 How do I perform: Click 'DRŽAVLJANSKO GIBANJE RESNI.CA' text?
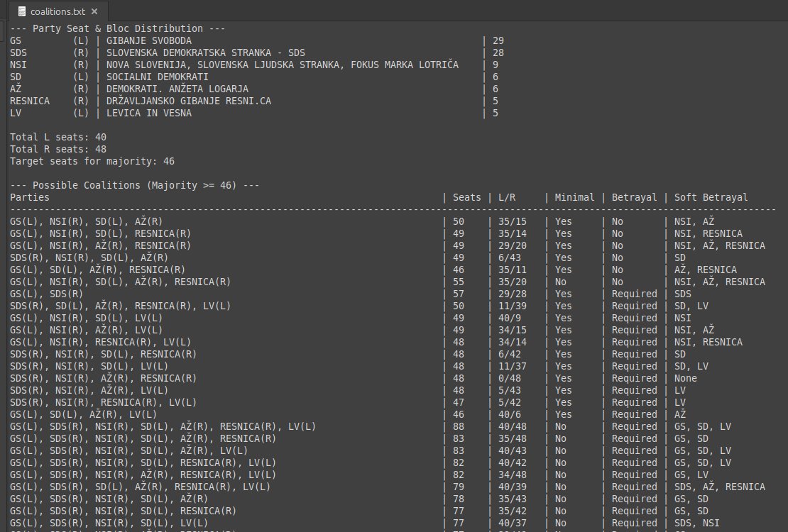coord(188,101)
